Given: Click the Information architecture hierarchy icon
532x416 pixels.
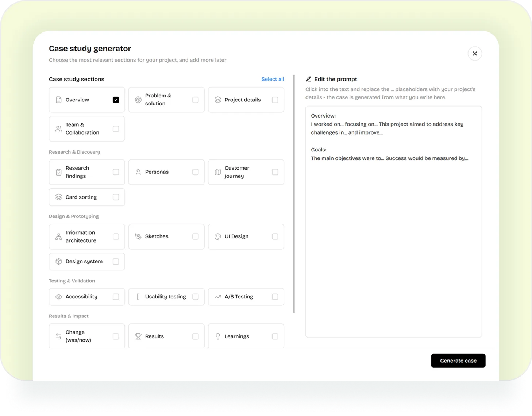Looking at the screenshot, I should pos(58,236).
